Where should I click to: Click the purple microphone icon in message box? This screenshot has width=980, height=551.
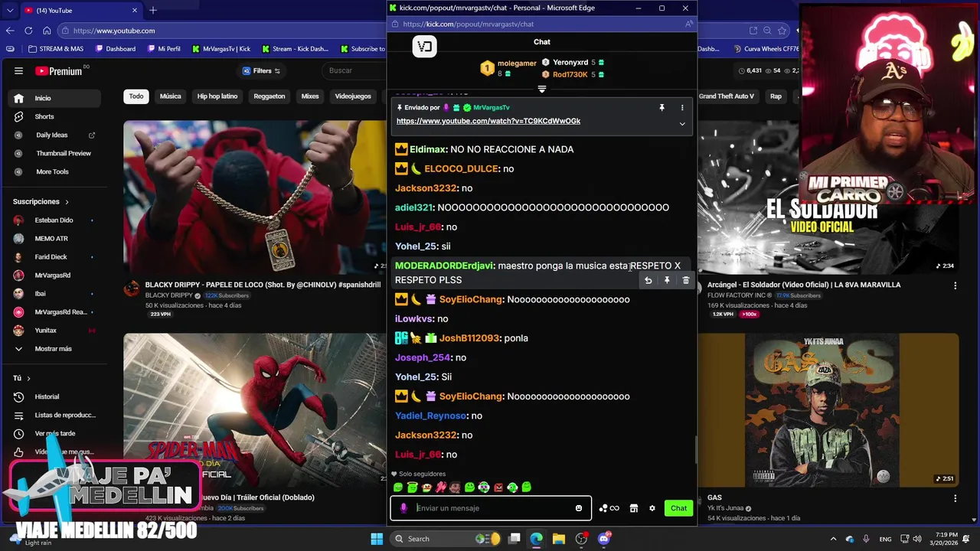403,508
